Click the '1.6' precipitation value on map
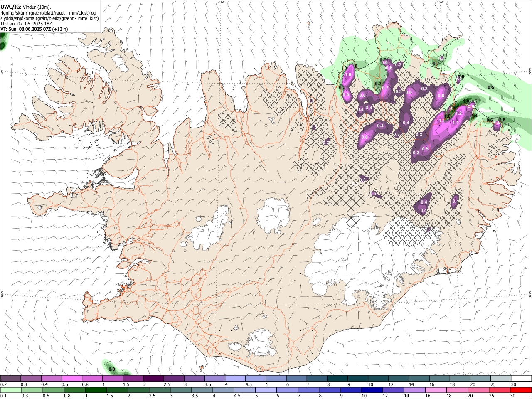Viewport: 532px width, 399px height. (x=348, y=75)
